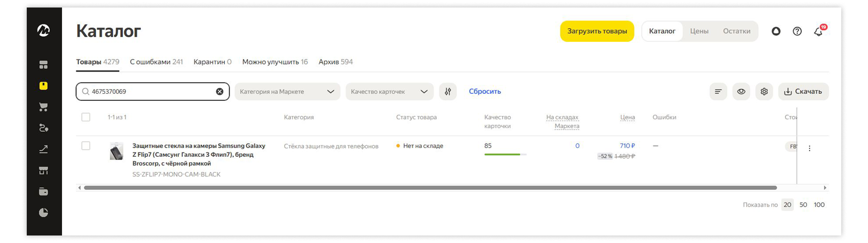Select the 'Цены' segment in top switcher
This screenshot has height=243, width=868.
click(x=699, y=31)
